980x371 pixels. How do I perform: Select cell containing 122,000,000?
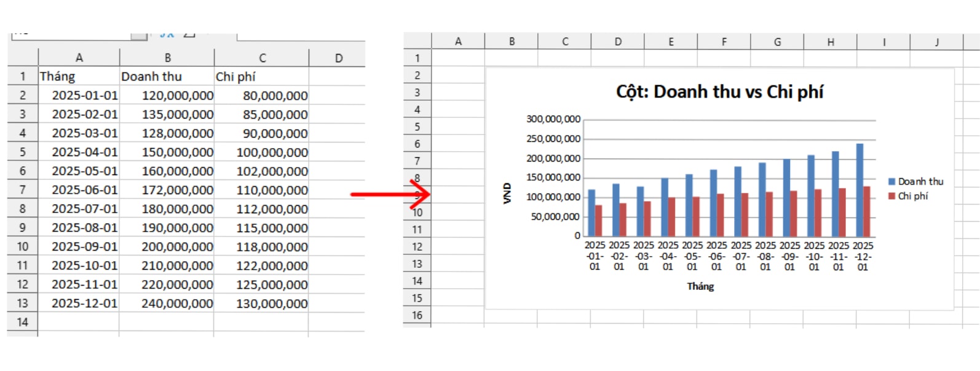261,266
